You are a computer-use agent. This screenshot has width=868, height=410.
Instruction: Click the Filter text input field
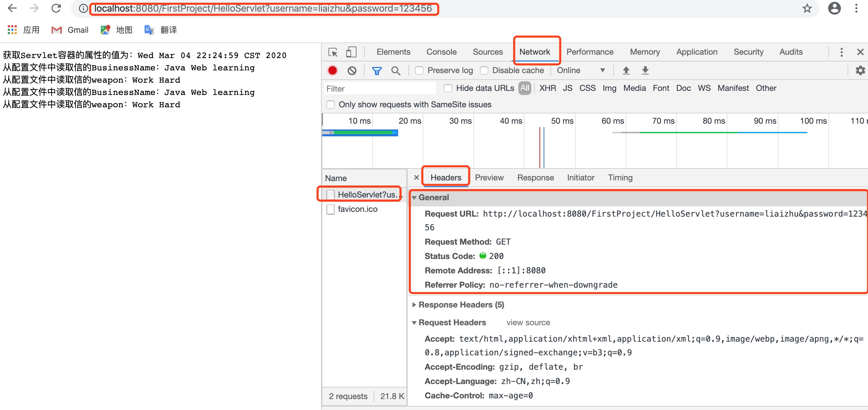tap(379, 89)
